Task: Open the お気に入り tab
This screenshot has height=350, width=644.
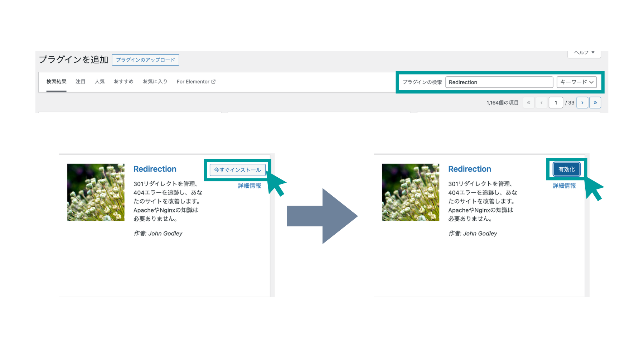Action: tap(155, 82)
